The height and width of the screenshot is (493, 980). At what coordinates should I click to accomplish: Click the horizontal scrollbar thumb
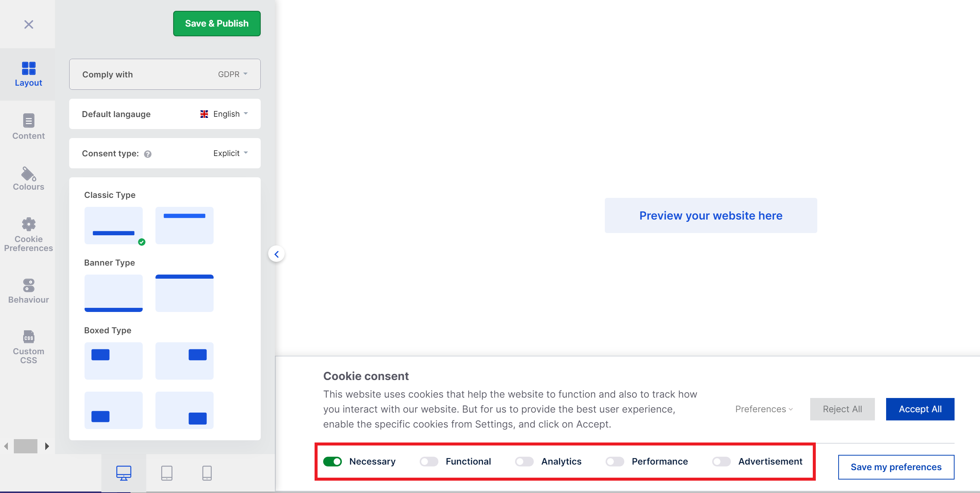pos(25,446)
